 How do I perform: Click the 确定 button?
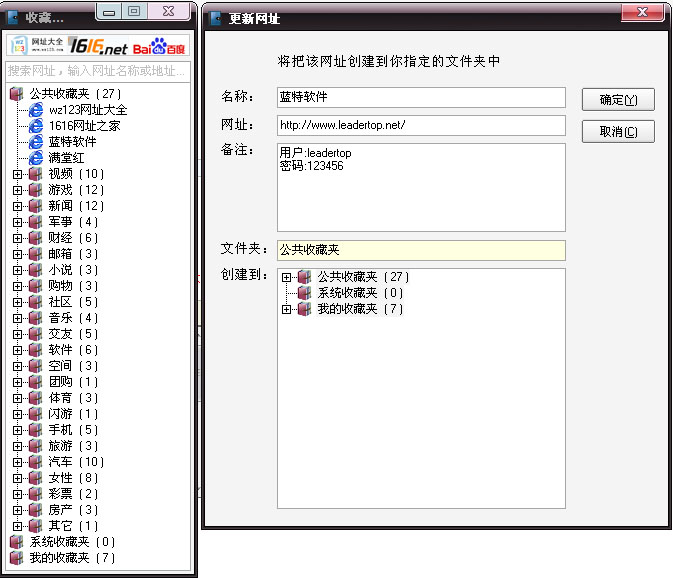[x=618, y=100]
